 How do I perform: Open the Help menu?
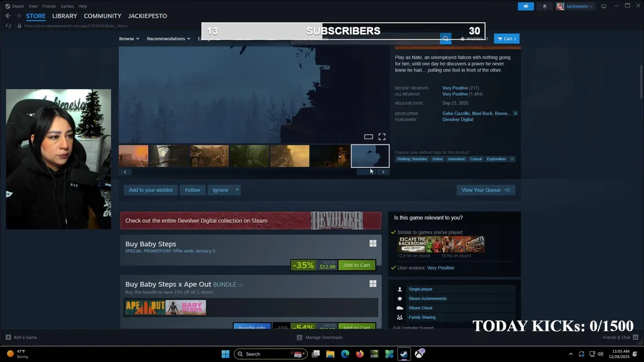click(83, 6)
